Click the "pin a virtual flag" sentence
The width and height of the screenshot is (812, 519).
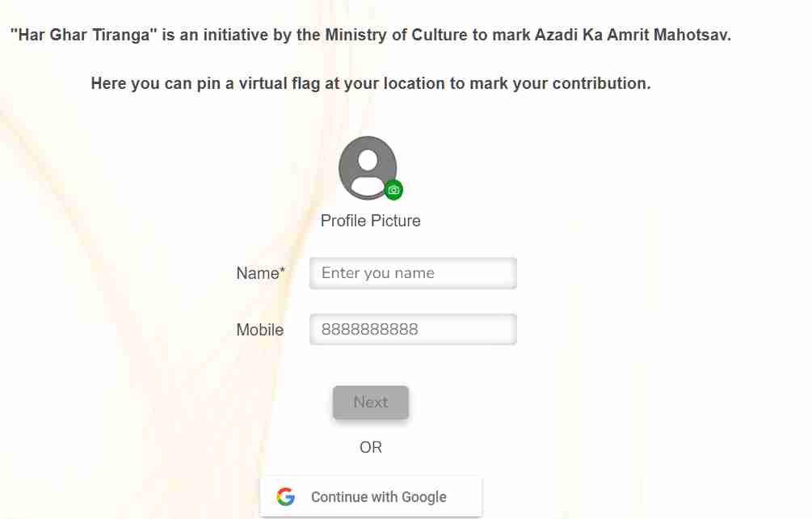point(371,83)
